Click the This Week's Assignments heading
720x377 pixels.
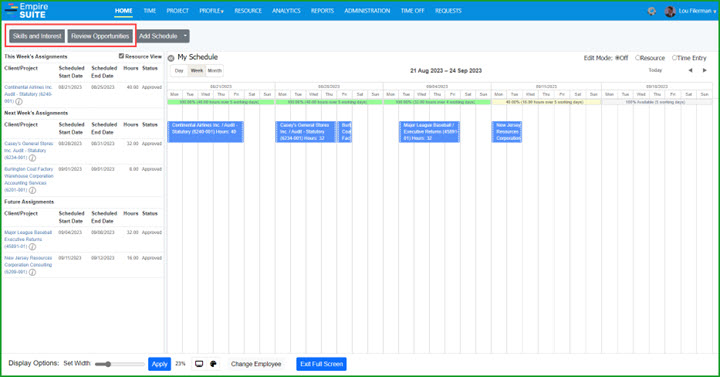(x=36, y=56)
